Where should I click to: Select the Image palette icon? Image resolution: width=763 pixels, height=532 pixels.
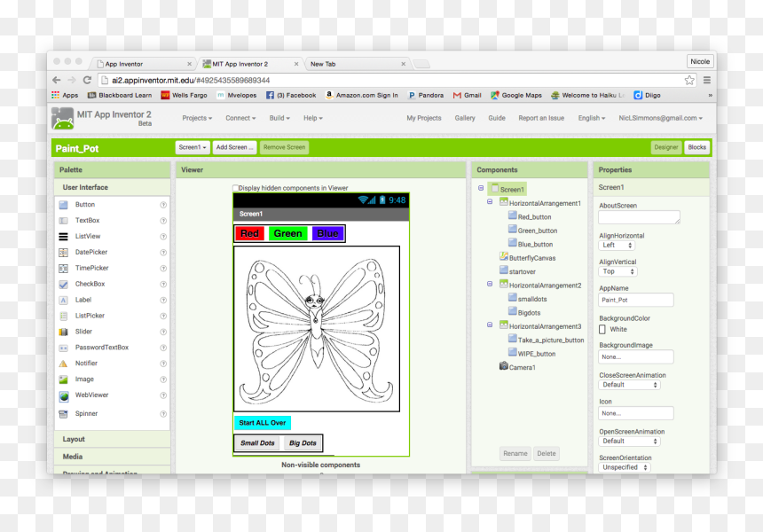pos(63,379)
